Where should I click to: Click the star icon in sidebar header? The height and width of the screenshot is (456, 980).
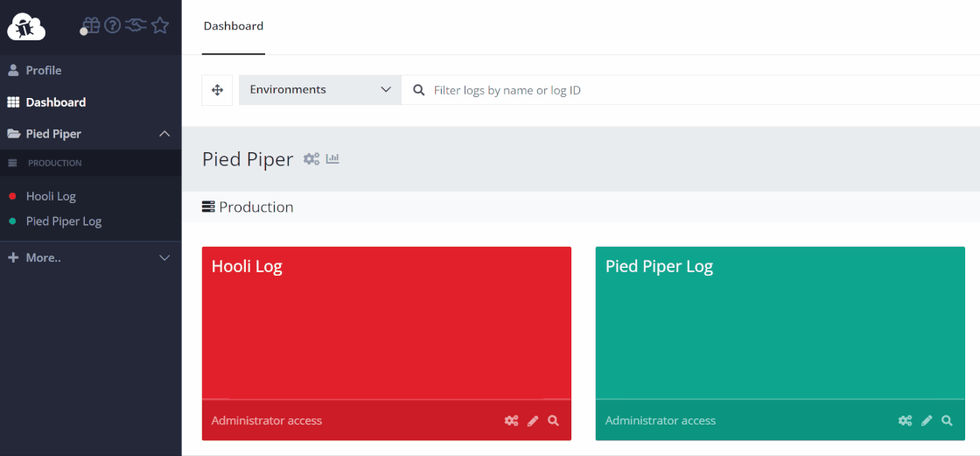tap(160, 25)
